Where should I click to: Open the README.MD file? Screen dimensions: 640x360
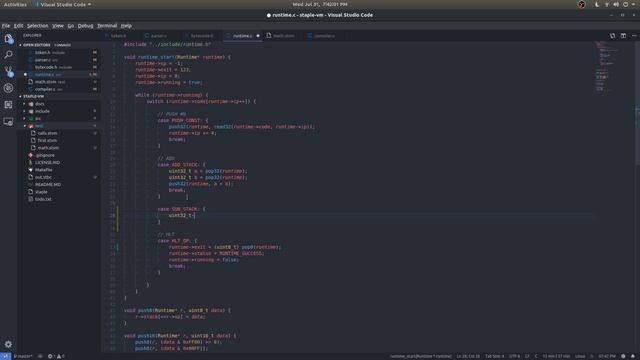(x=58, y=184)
